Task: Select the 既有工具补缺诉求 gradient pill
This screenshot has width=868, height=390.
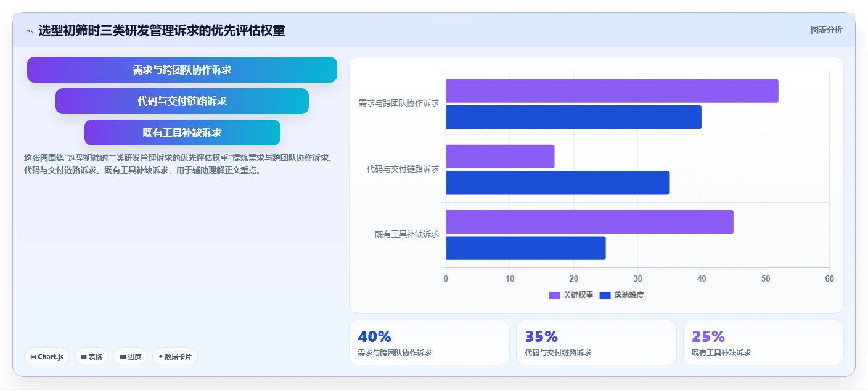Action: click(182, 132)
